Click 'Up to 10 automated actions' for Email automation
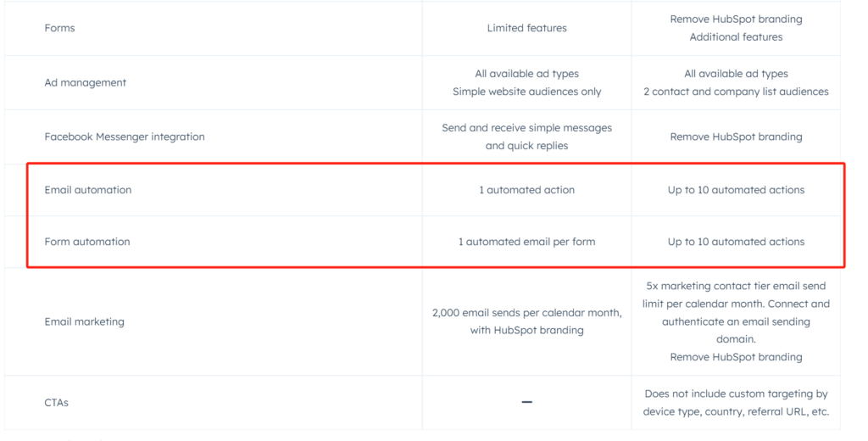 tap(736, 190)
